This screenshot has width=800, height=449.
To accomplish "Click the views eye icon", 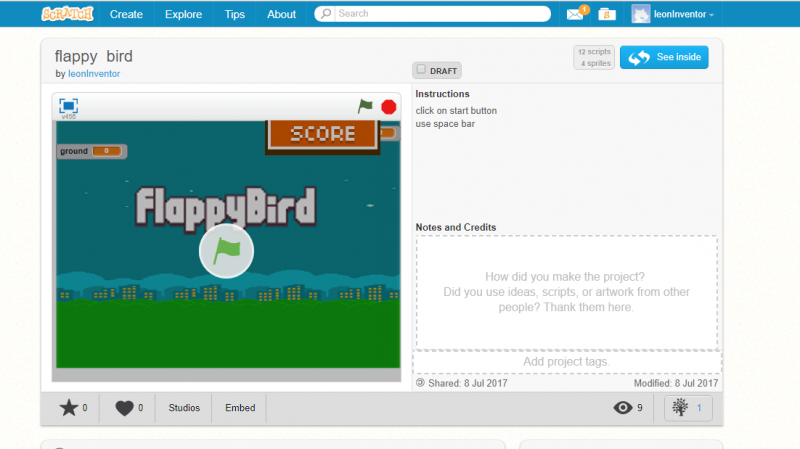I will (x=622, y=407).
